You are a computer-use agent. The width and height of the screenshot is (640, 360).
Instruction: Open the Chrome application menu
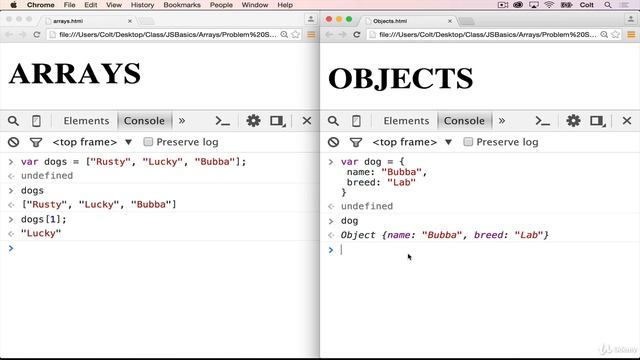pos(40,5)
